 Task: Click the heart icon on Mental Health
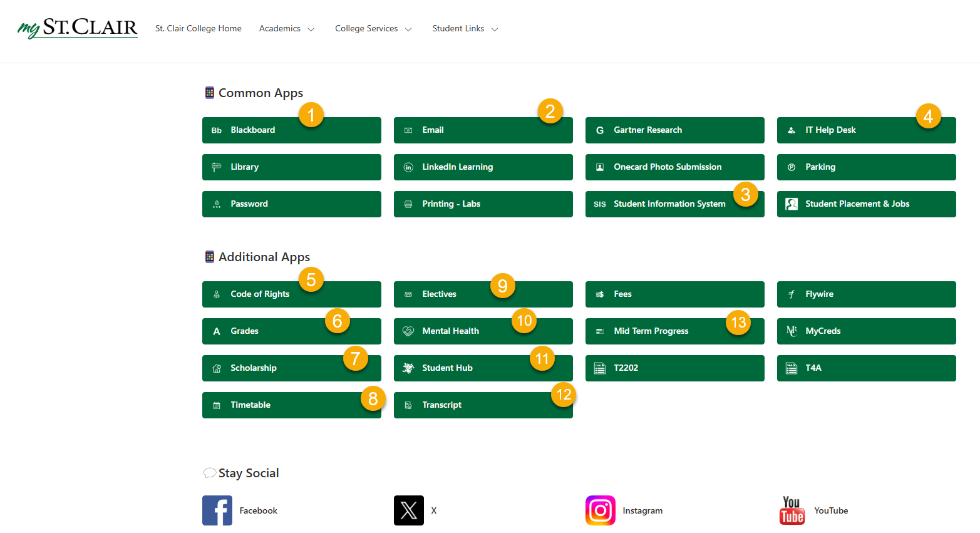pyautogui.click(x=408, y=331)
